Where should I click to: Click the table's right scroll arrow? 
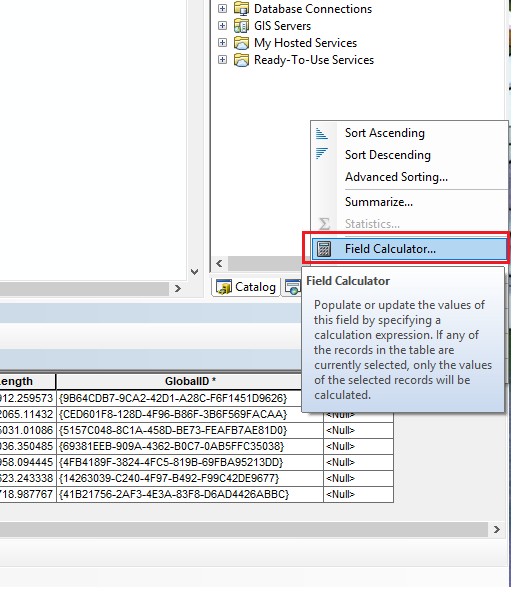tap(497, 529)
